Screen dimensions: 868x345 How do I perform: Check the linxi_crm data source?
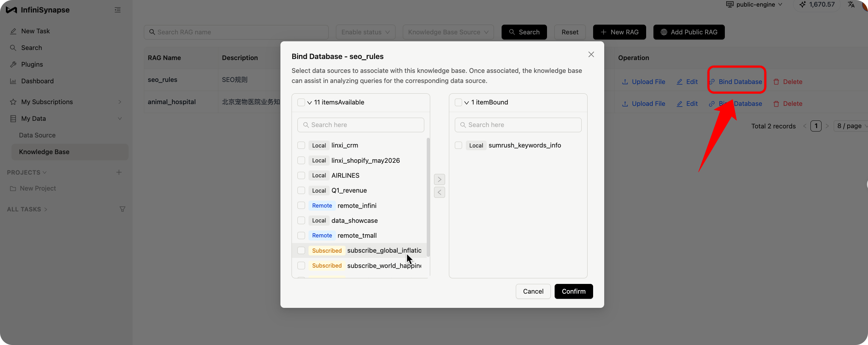(x=301, y=145)
